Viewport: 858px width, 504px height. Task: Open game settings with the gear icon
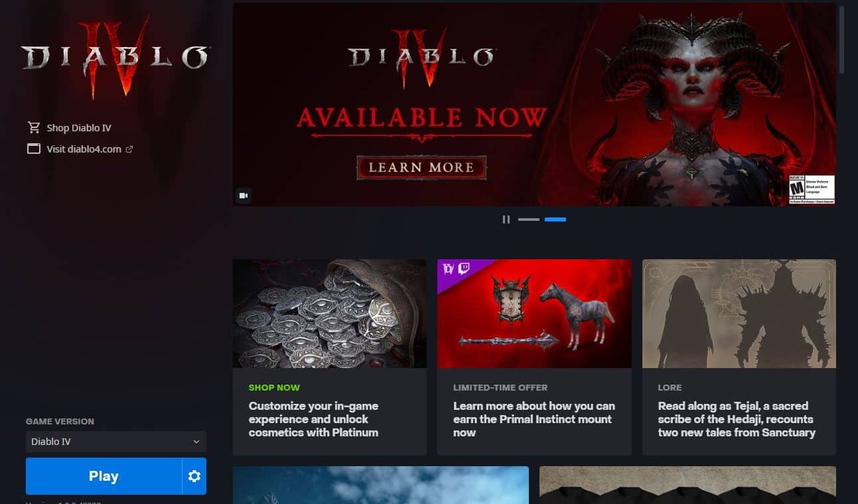point(194,476)
